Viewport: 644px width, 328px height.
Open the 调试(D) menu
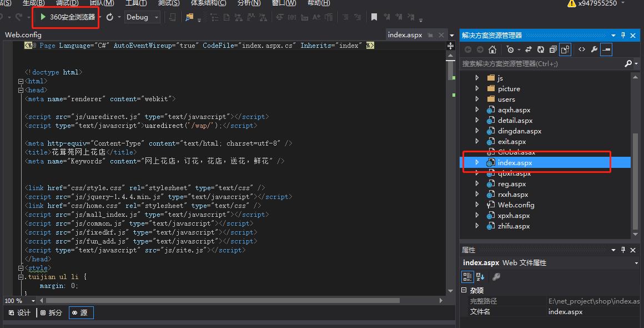point(67,3)
